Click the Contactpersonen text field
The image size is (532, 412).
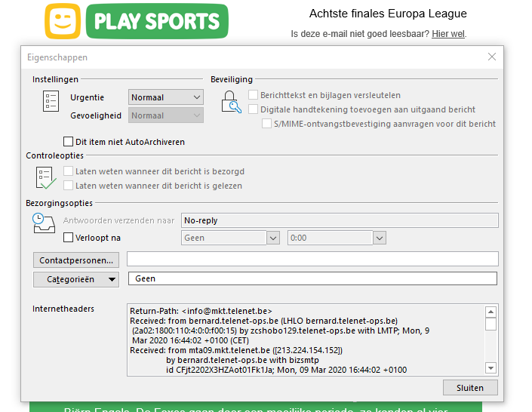(312, 260)
